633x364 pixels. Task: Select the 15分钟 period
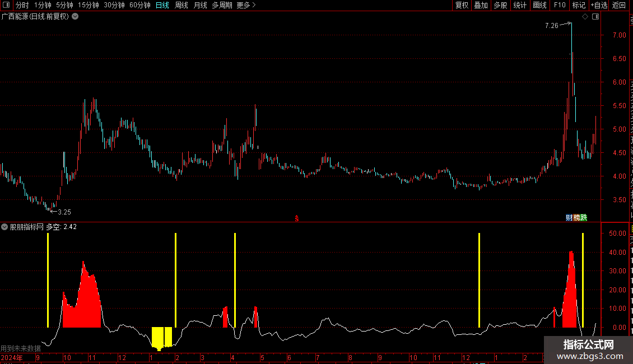89,5
